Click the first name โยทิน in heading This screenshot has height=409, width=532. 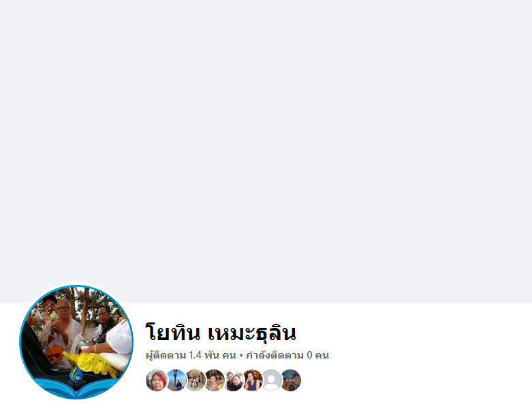coord(173,333)
